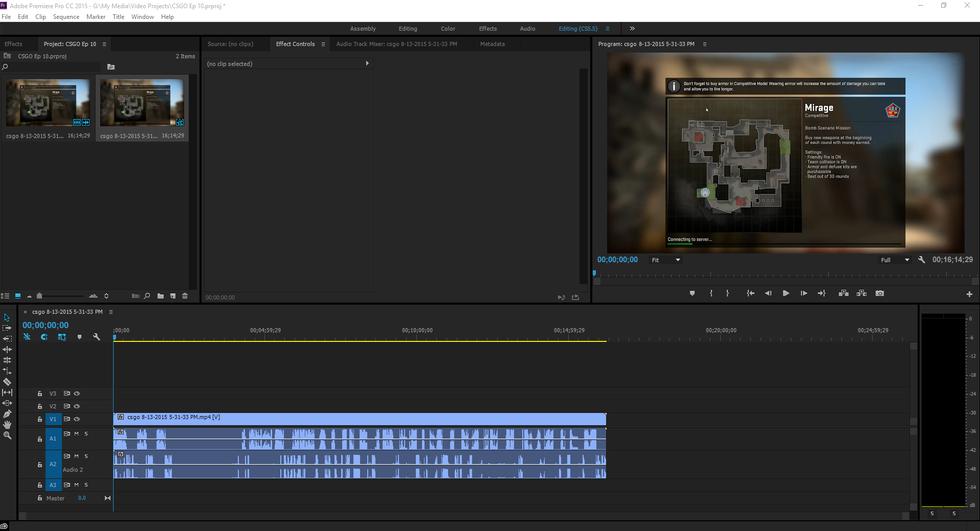Click Mark Out in Program monitor
The width and height of the screenshot is (980, 531).
click(x=727, y=293)
